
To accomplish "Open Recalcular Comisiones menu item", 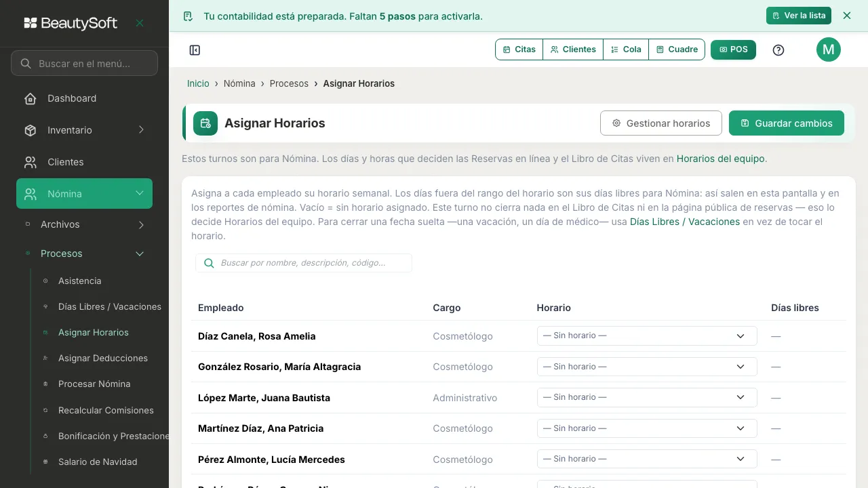I will 106,410.
